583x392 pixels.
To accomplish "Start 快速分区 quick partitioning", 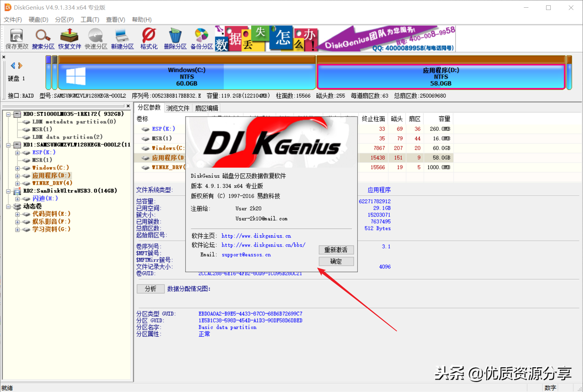I will coord(96,38).
